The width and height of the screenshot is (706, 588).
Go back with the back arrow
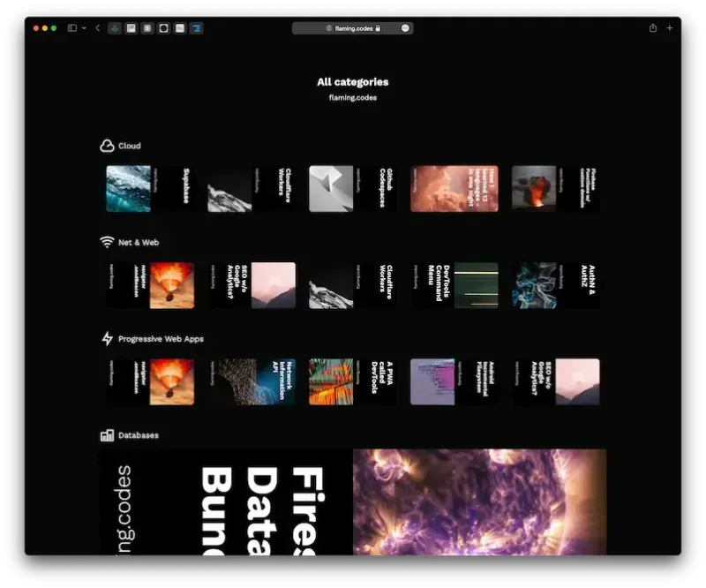pyautogui.click(x=98, y=28)
